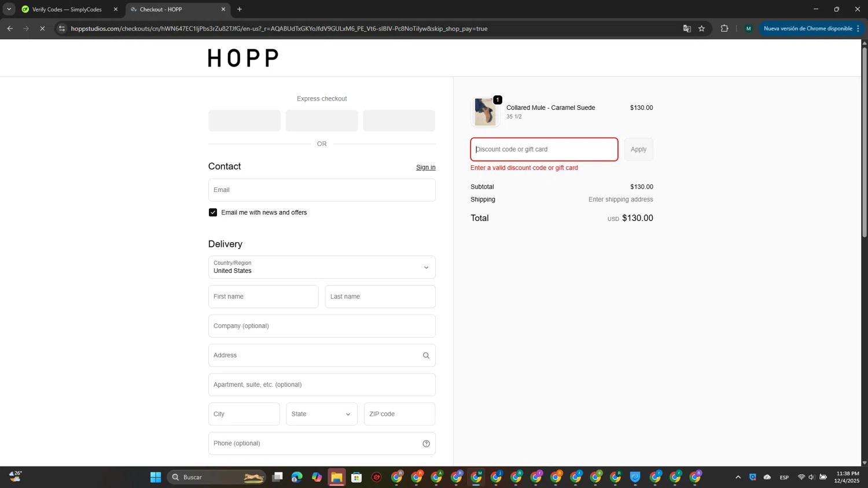
Task: Click the City field
Action: (x=244, y=414)
